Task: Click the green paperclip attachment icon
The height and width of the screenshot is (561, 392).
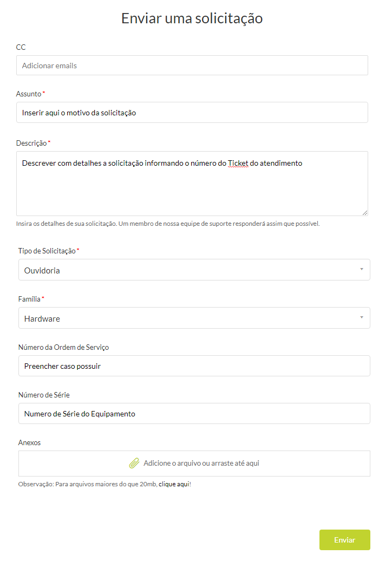Action: click(x=133, y=463)
